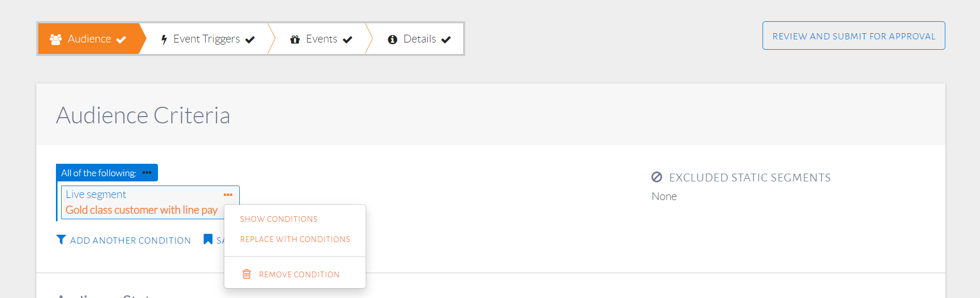Open the 'All of the following' ellipsis menu
This screenshot has height=298, width=980.
(147, 173)
